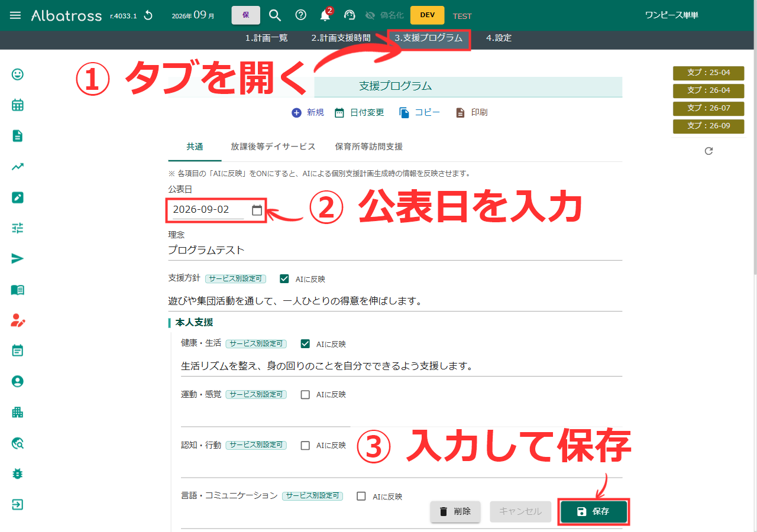Click the page vertical scrollbar
The image size is (757, 532).
pos(754,163)
